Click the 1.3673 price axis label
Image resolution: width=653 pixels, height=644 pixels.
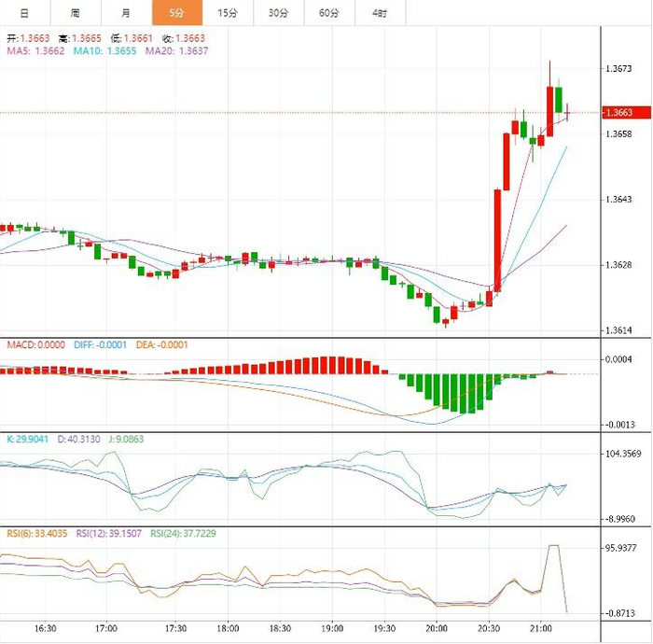click(x=618, y=69)
